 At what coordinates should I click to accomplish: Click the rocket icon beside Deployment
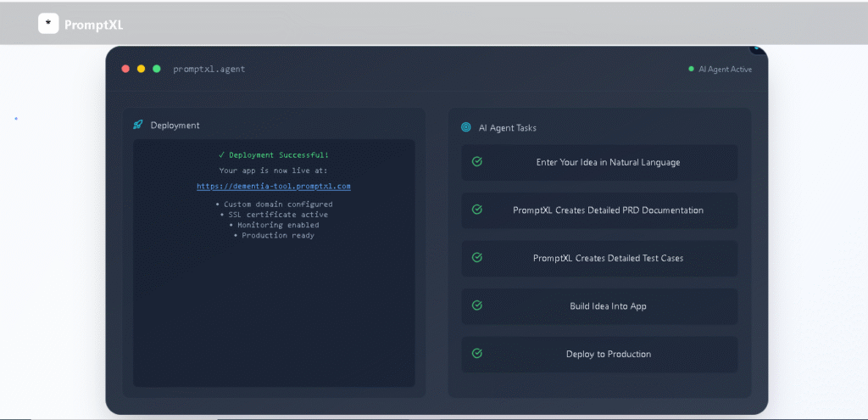point(138,125)
